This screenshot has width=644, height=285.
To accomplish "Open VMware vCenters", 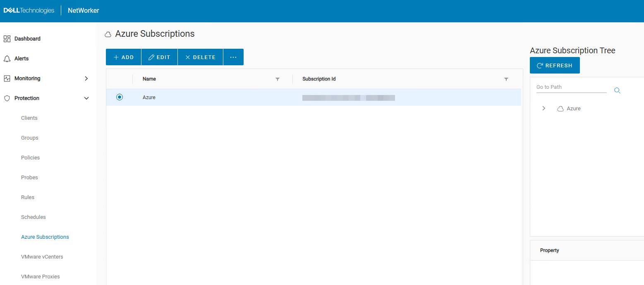I will click(x=42, y=257).
